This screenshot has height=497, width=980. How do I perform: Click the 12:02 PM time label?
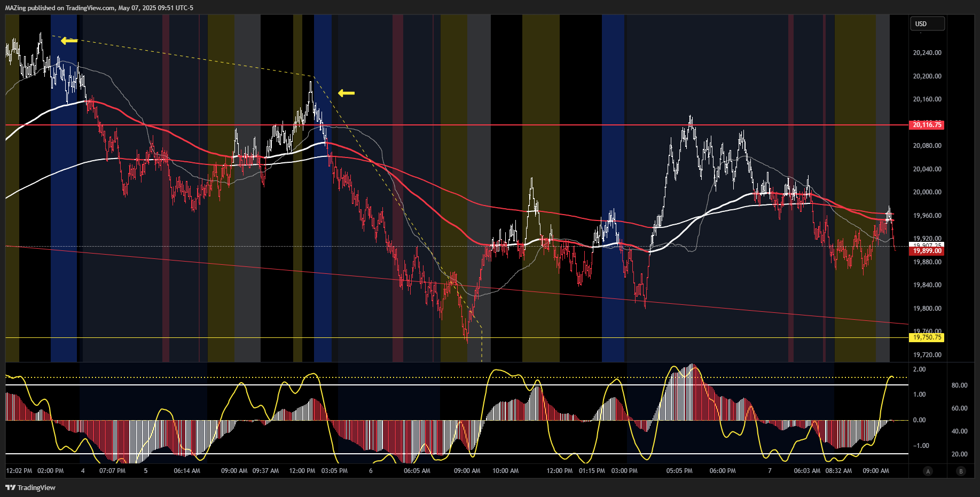point(19,471)
